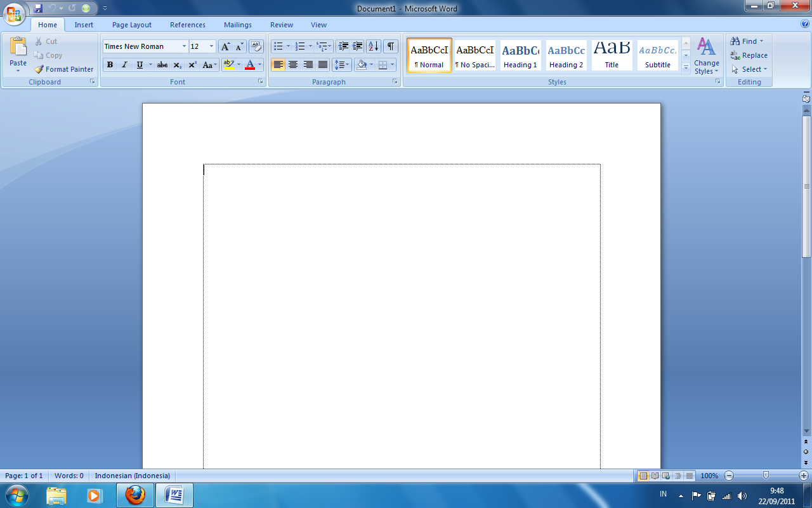Click the Sort icon
The image size is (812, 508).
tap(374, 46)
